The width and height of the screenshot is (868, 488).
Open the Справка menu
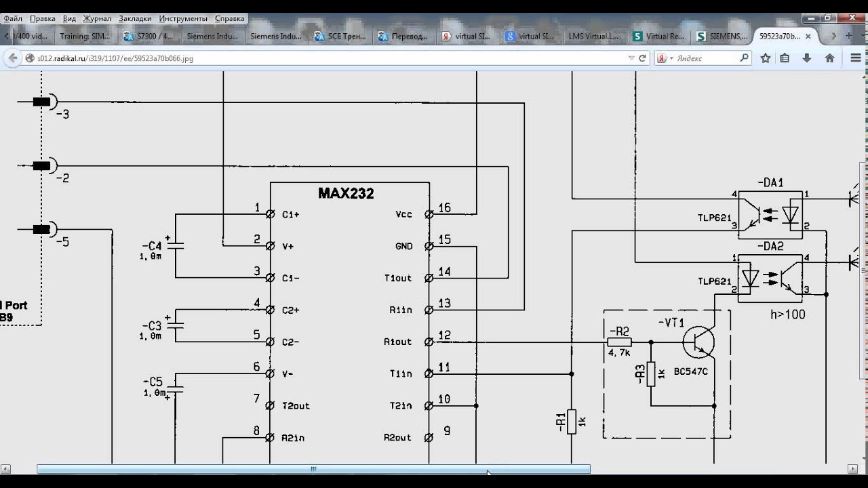click(229, 18)
